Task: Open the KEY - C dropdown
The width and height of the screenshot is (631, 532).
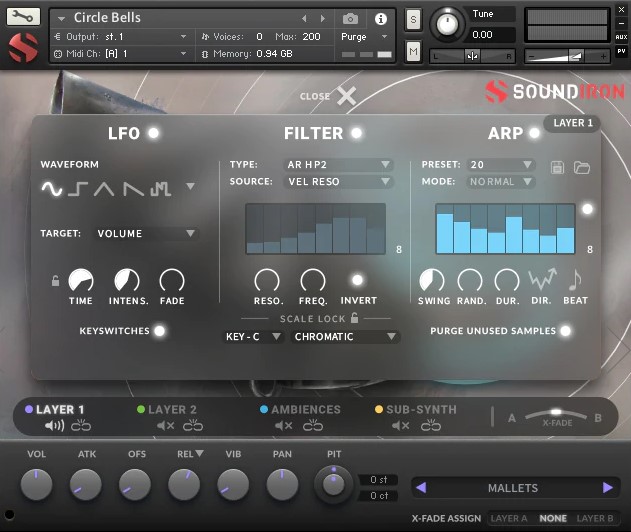Action: coord(253,336)
